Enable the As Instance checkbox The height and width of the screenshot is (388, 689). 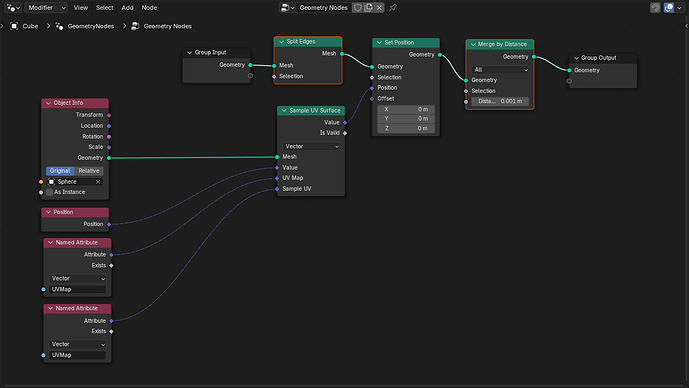coord(50,192)
